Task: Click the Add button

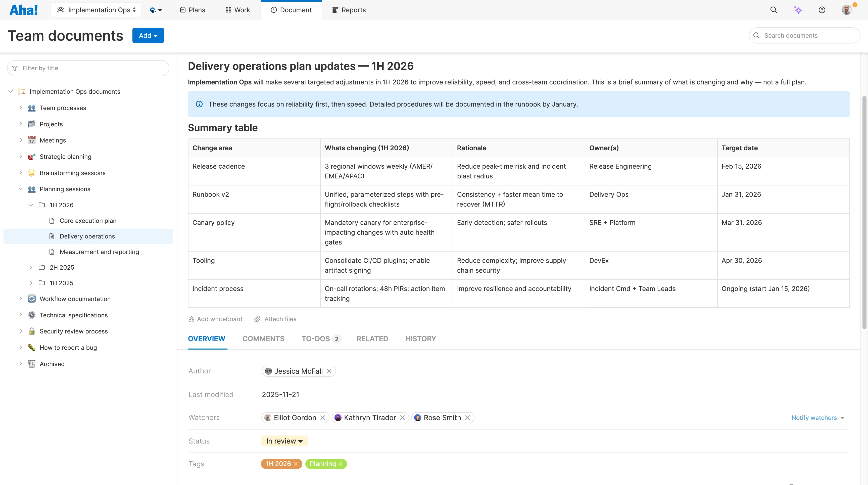Action: pos(148,35)
